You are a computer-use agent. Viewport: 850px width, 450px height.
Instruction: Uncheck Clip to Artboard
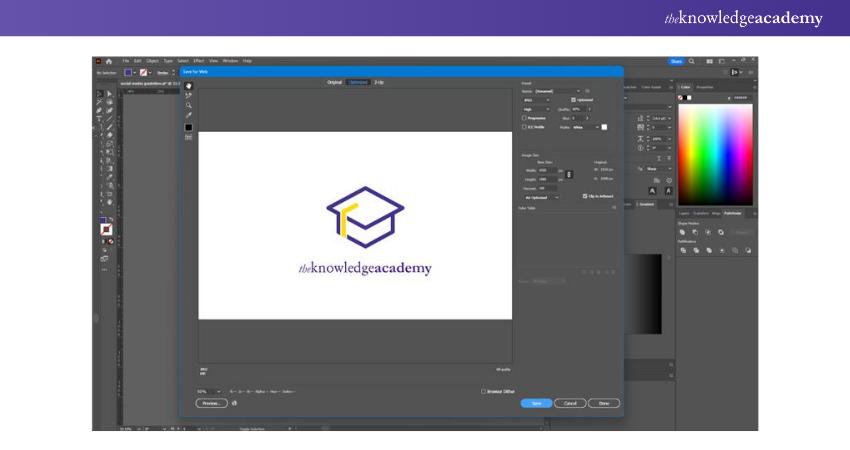click(585, 196)
